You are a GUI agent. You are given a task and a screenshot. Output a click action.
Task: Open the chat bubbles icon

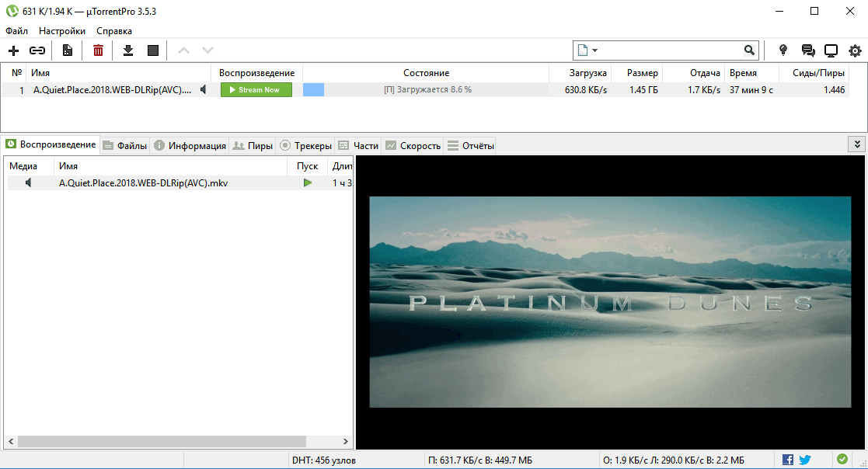807,51
